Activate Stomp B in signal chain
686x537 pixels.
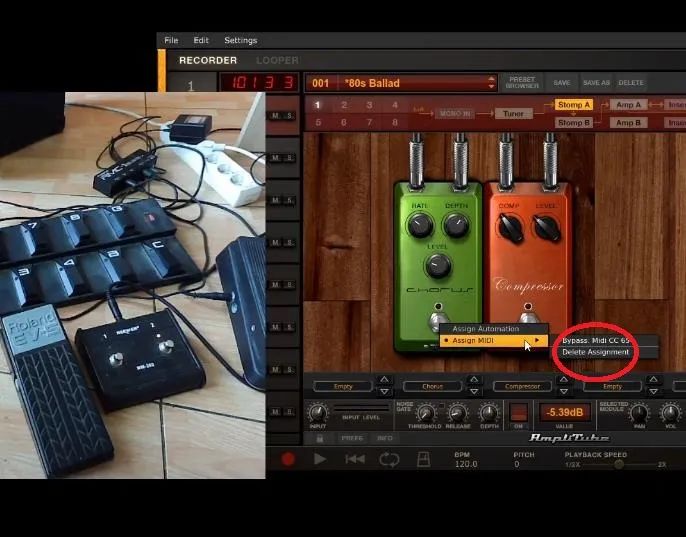[x=574, y=123]
